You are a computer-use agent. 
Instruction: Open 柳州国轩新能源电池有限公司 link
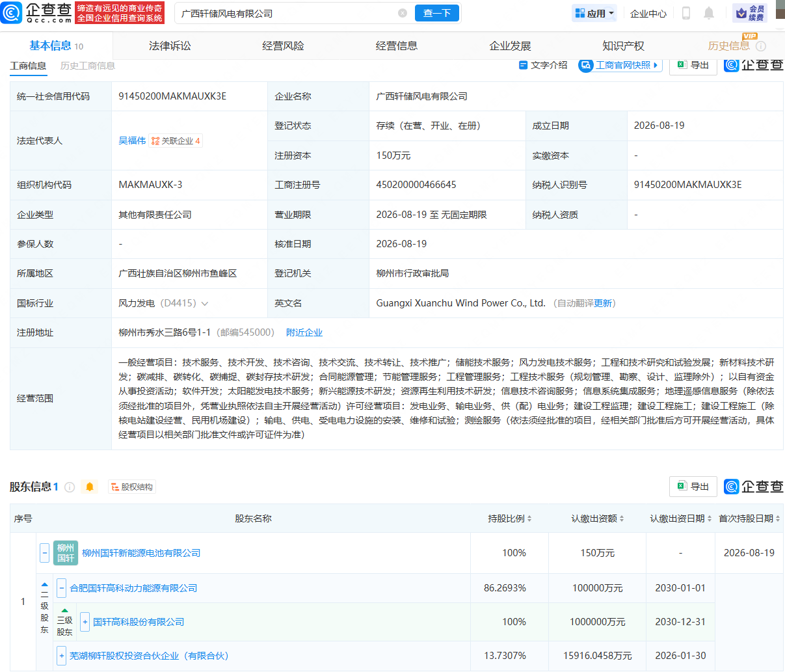pos(141,553)
